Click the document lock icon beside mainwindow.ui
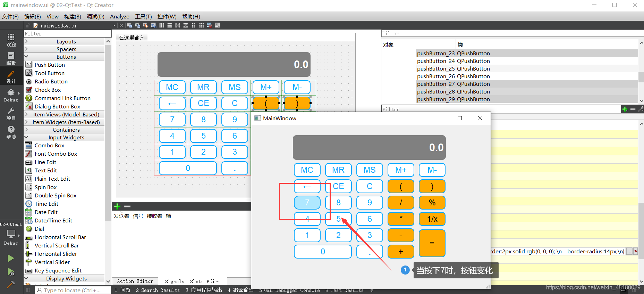644x294 pixels. (x=28, y=25)
